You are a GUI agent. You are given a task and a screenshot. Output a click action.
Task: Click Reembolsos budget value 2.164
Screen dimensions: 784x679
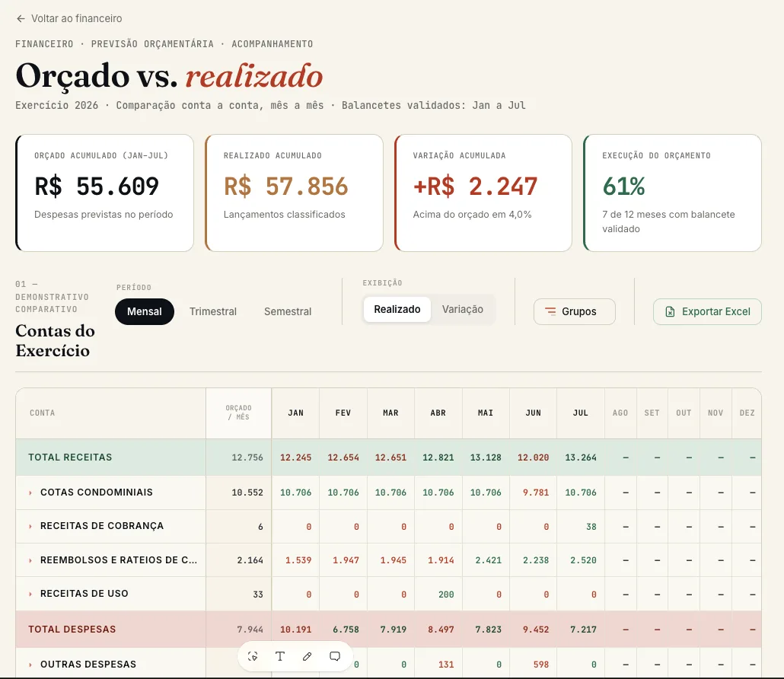click(250, 560)
